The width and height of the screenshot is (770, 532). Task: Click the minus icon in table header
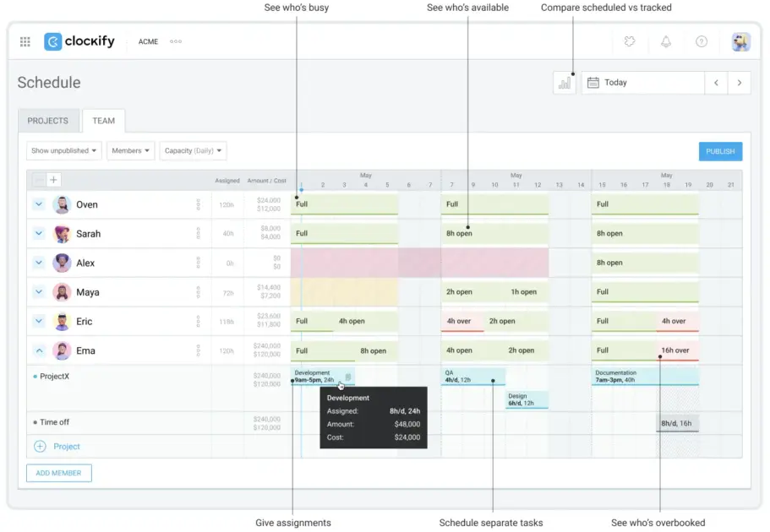tap(39, 180)
